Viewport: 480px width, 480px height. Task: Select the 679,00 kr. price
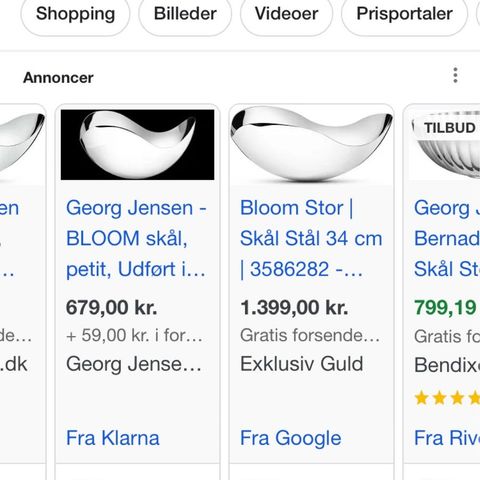(111, 307)
